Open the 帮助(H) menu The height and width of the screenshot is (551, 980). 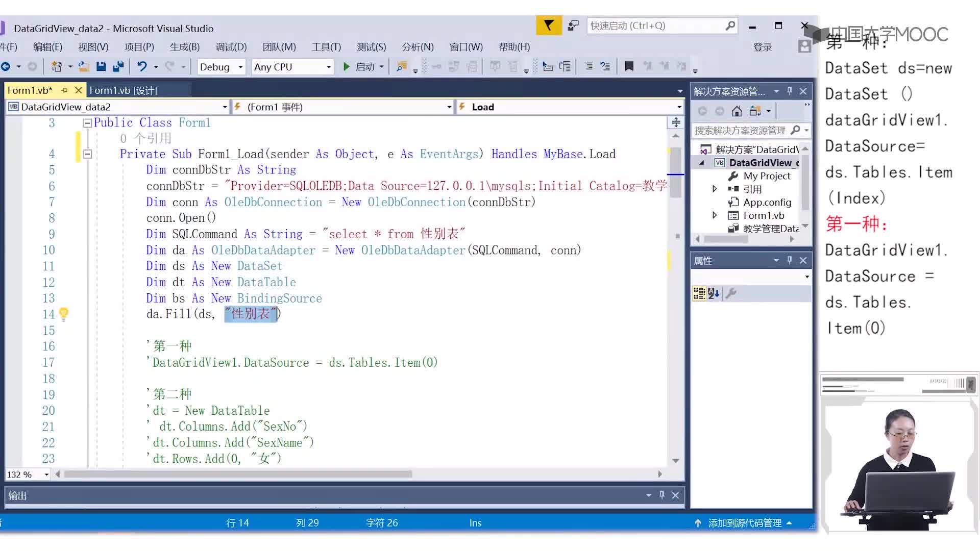[514, 47]
